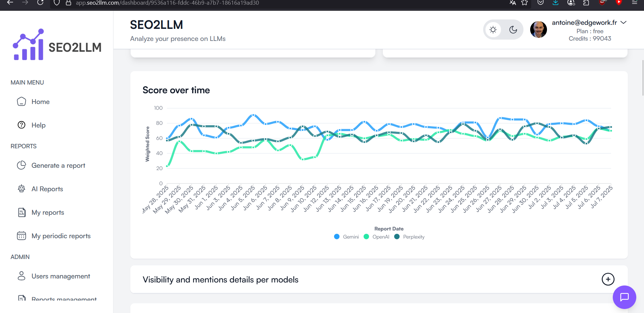Click Perplexity teal legend swatch

tap(397, 237)
